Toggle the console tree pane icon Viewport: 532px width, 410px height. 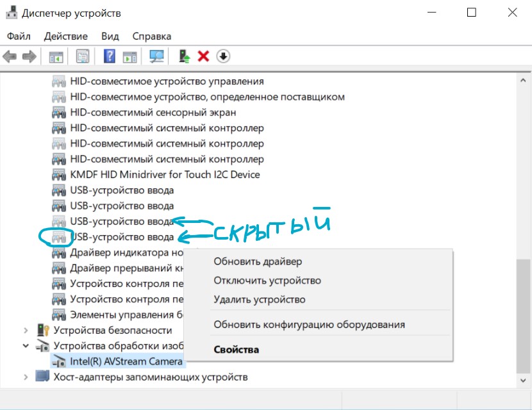click(56, 56)
